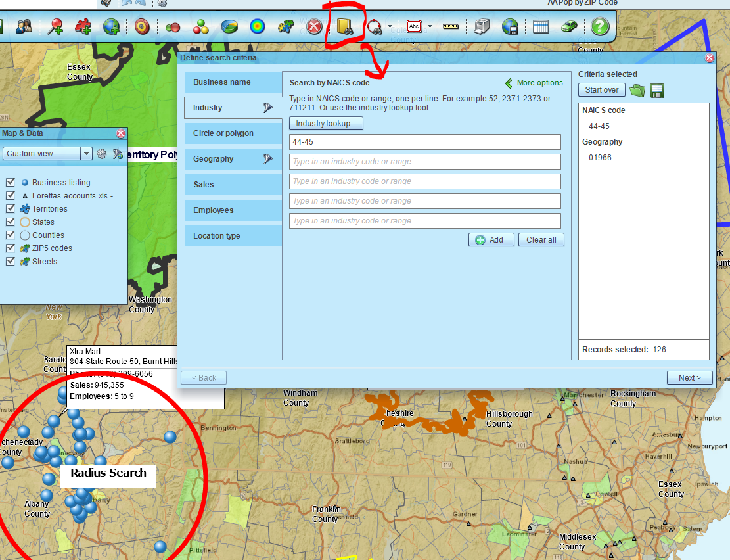Close the Define search criteria dialog
This screenshot has width=730, height=560.
point(709,58)
